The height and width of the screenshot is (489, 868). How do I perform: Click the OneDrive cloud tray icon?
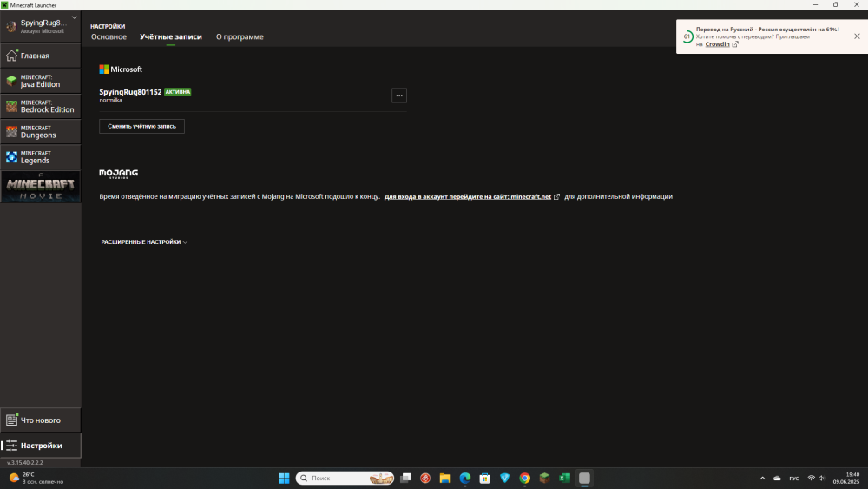click(x=777, y=479)
